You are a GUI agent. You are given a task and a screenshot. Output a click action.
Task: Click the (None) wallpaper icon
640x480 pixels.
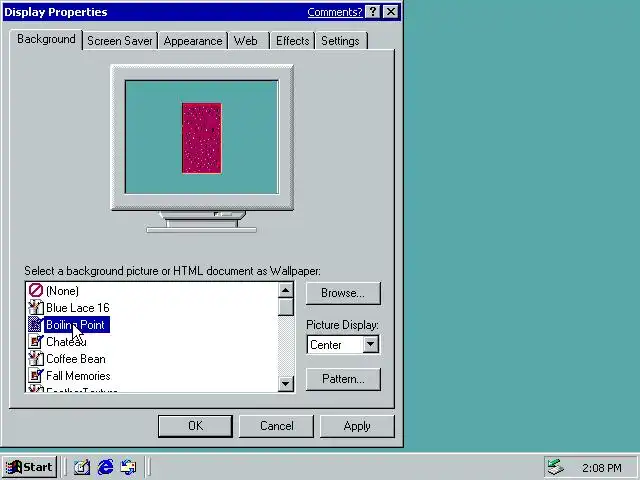pos(36,291)
